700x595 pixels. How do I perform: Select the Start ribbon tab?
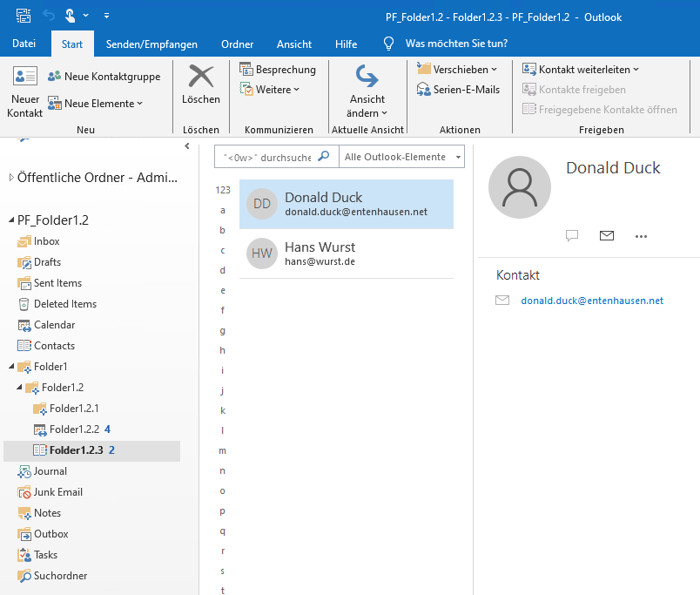click(x=72, y=44)
